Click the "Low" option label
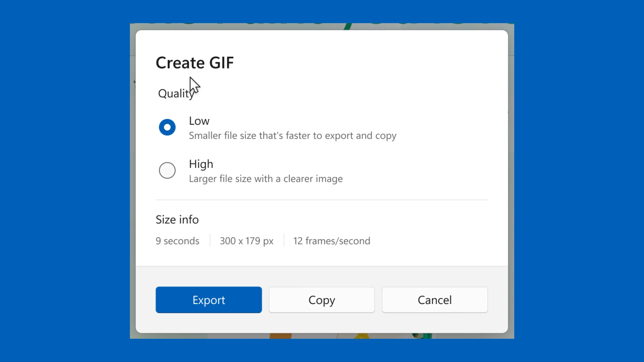The width and height of the screenshot is (644, 362). 199,121
